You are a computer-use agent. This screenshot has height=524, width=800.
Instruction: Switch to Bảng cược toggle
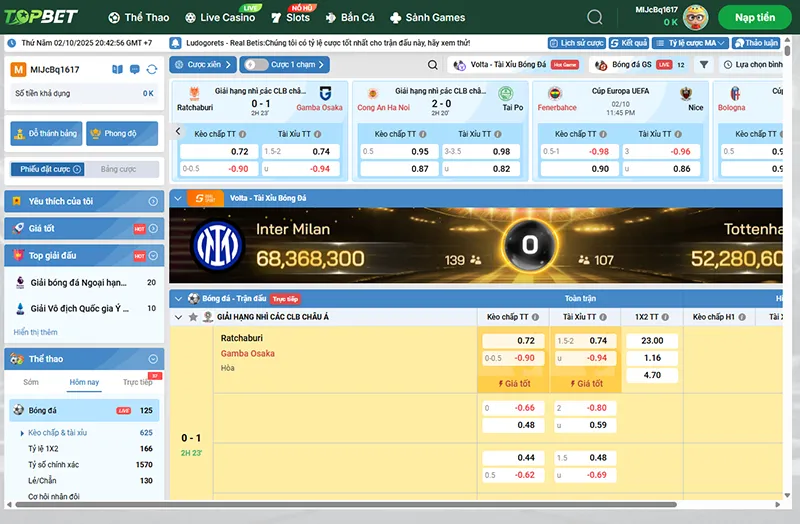point(118,169)
